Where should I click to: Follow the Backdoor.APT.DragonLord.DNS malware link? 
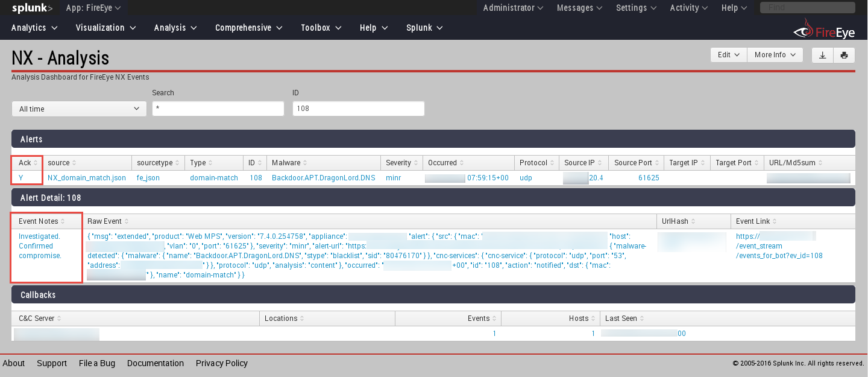tap(323, 177)
